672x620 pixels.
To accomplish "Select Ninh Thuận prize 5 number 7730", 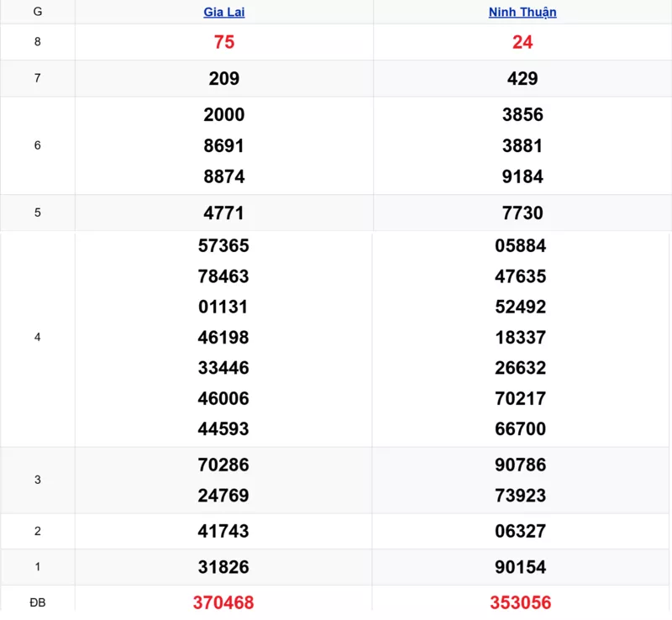I will coord(522,213).
